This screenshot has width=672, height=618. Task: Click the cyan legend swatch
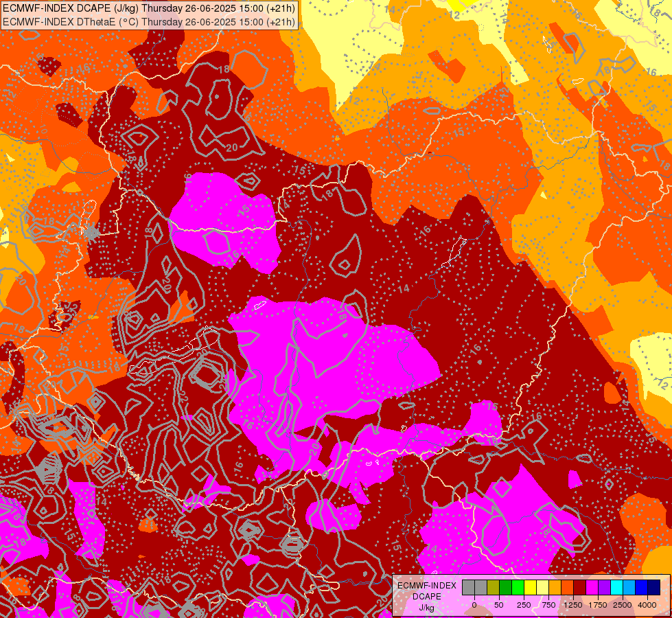pos(616,587)
